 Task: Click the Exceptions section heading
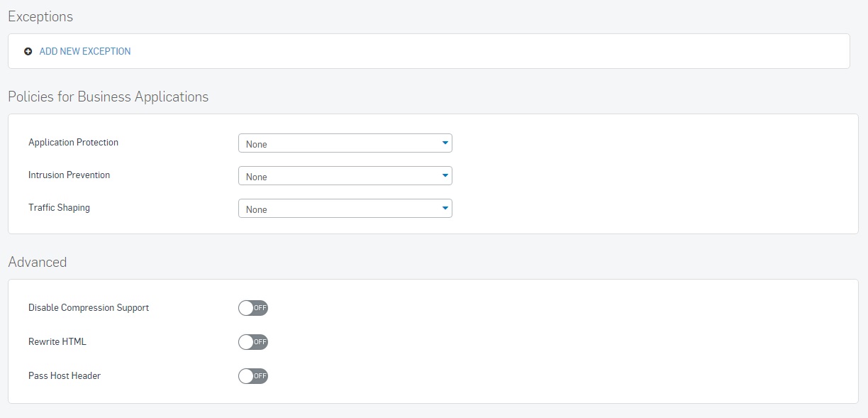coord(40,16)
